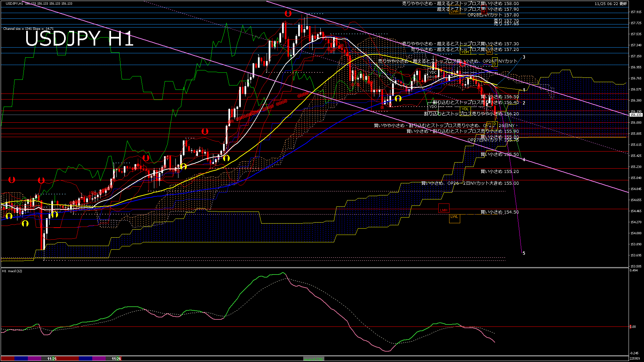This screenshot has height=362, width=644.
Task: Click the 11/26 date marker on the timeline
Action: (x=116, y=359)
